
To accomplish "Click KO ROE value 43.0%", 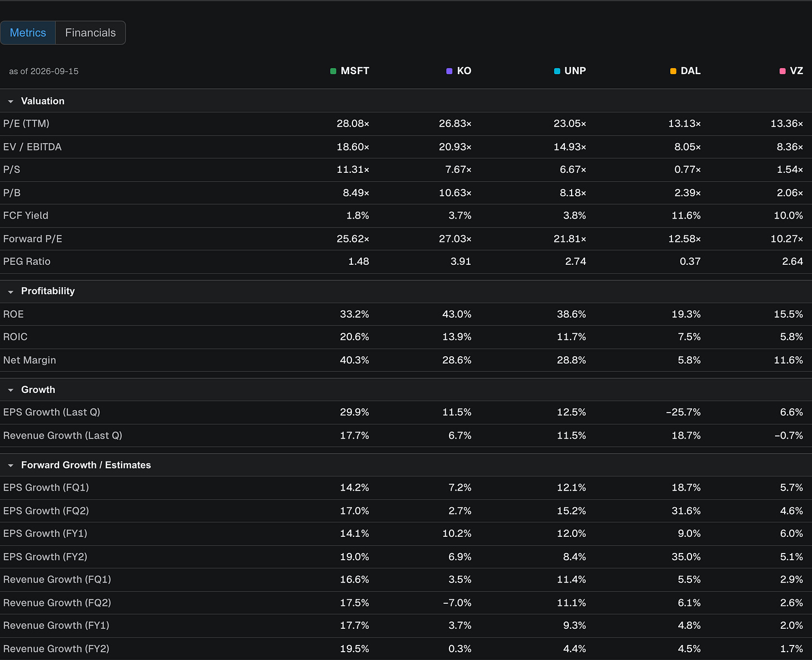I will coord(457,314).
